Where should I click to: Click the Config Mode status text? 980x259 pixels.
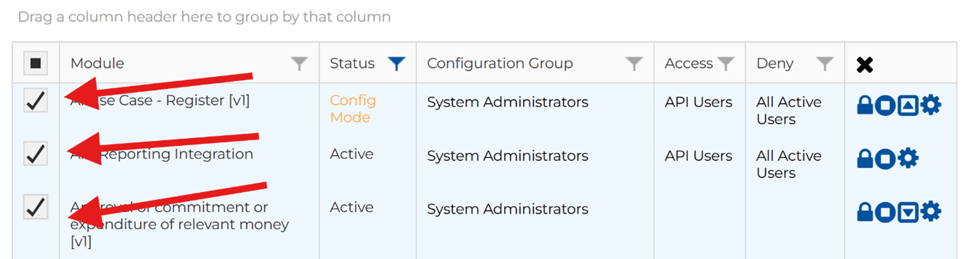[352, 109]
